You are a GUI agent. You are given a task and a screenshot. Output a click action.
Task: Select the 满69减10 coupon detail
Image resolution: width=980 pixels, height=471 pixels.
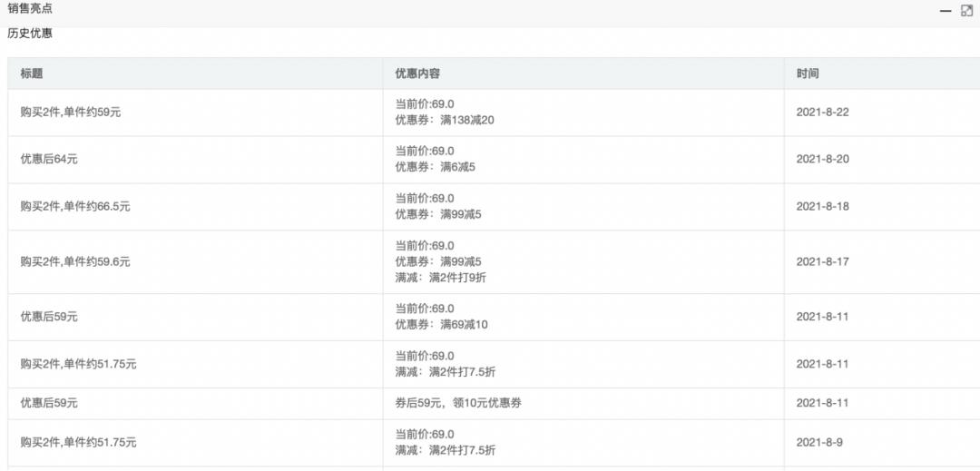click(x=464, y=324)
